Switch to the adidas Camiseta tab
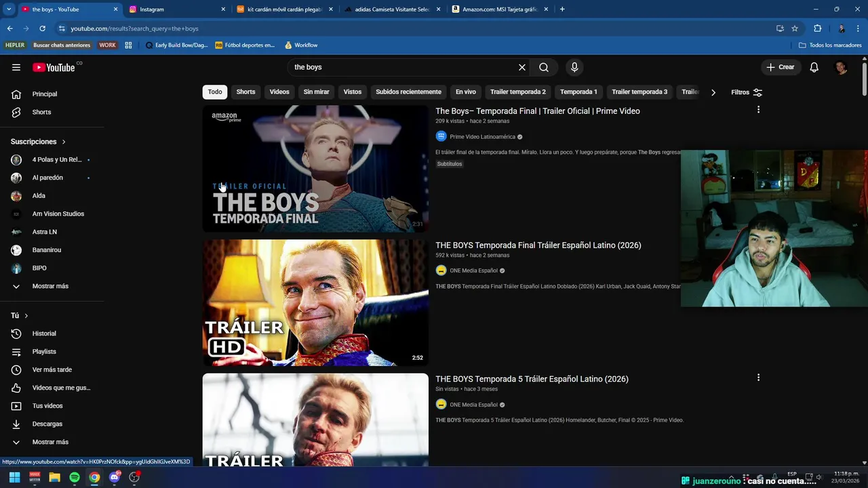Screen dimensions: 868x488 click(393, 9)
